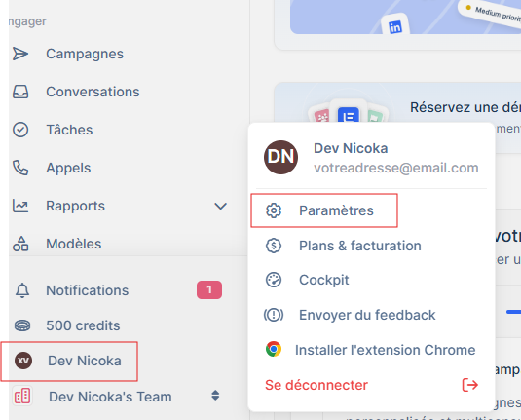Viewport: 521px width, 420px height.
Task: Click Installer l'extension Chrome link
Action: click(x=386, y=350)
